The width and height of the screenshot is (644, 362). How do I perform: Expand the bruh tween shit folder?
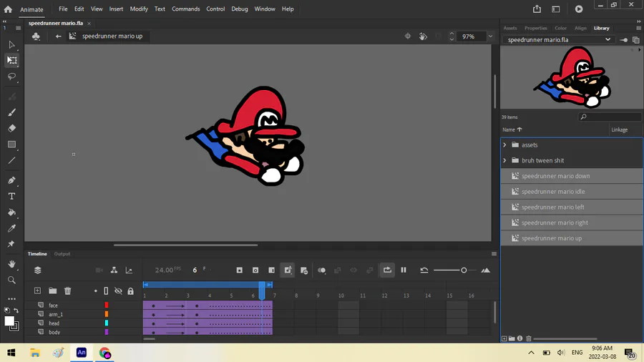(x=504, y=160)
